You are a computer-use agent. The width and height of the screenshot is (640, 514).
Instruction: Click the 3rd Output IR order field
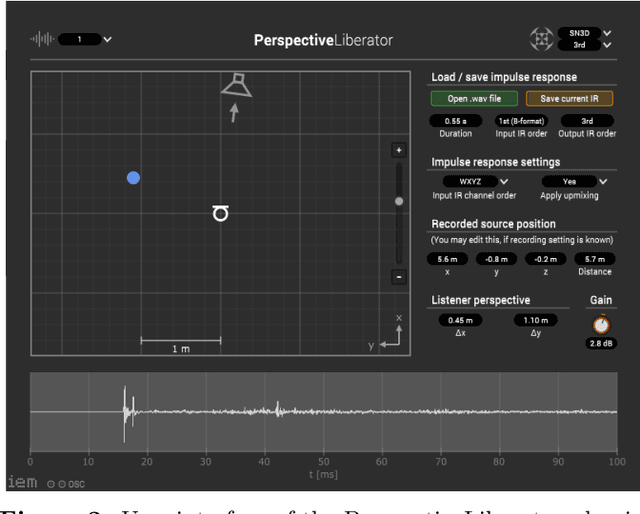point(587,121)
